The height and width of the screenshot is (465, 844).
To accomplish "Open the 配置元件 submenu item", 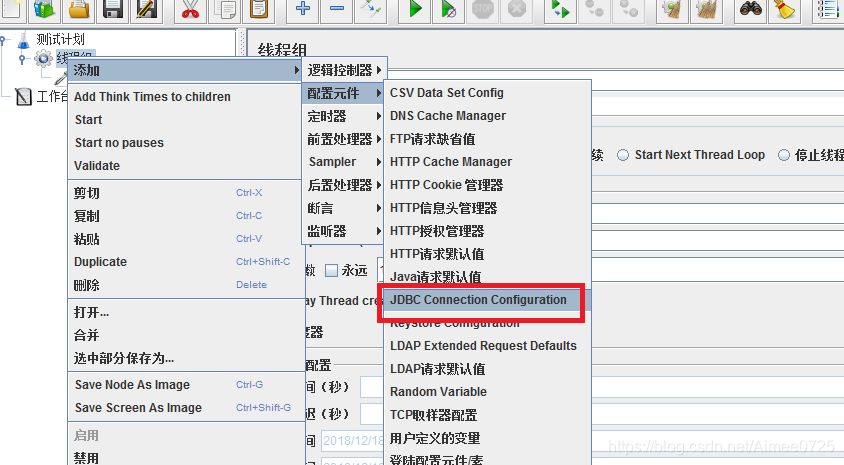I will [x=344, y=93].
